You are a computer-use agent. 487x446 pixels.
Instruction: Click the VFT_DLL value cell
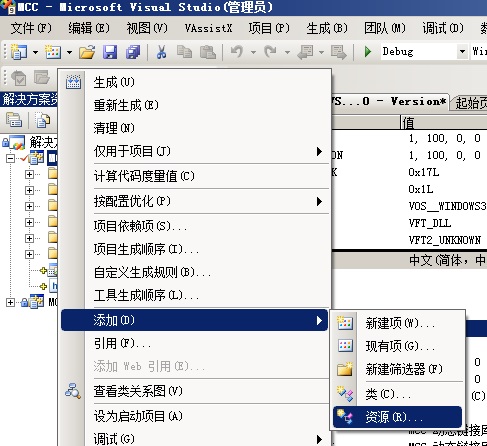pos(430,223)
